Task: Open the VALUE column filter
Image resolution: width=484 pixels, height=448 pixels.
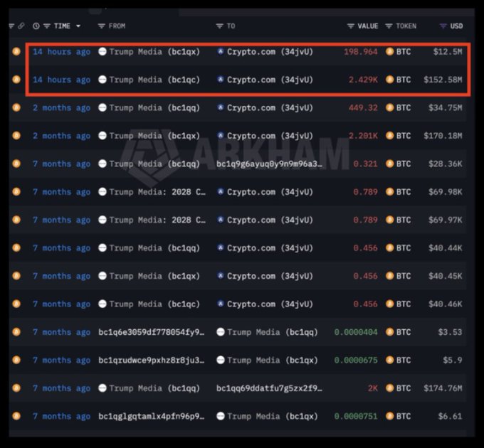Action: (x=350, y=26)
